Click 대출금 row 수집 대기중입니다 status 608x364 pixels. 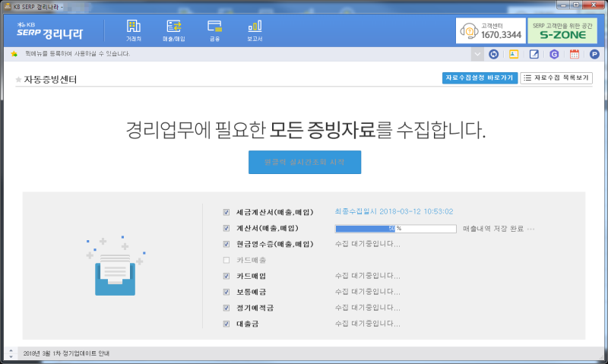click(x=368, y=323)
